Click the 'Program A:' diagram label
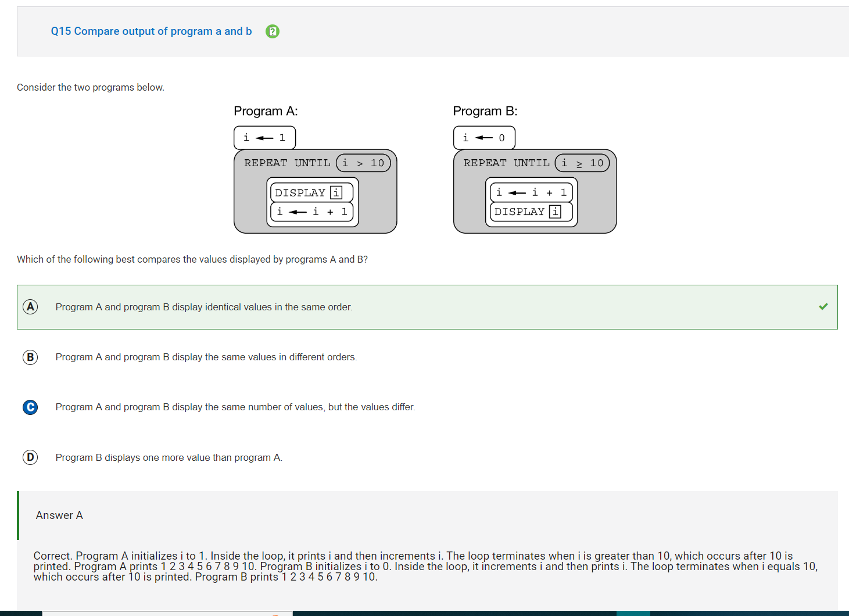This screenshot has height=616, width=849. click(266, 111)
